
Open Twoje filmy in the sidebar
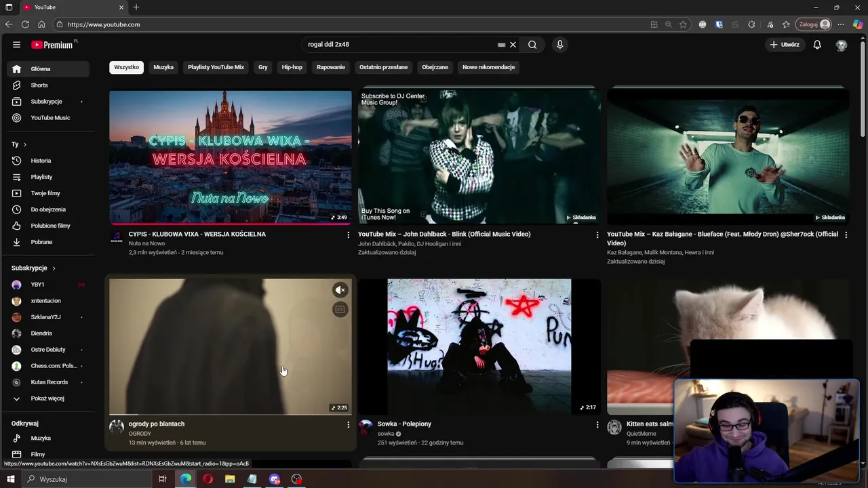(x=48, y=193)
